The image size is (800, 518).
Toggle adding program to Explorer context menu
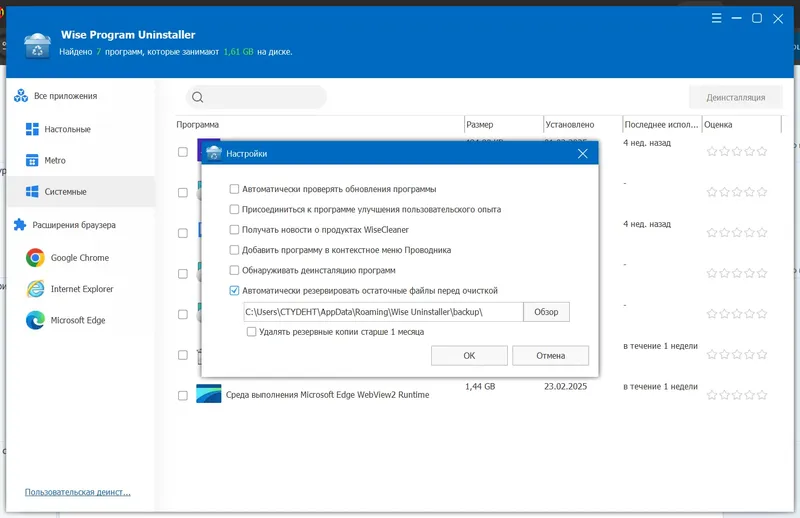(234, 250)
